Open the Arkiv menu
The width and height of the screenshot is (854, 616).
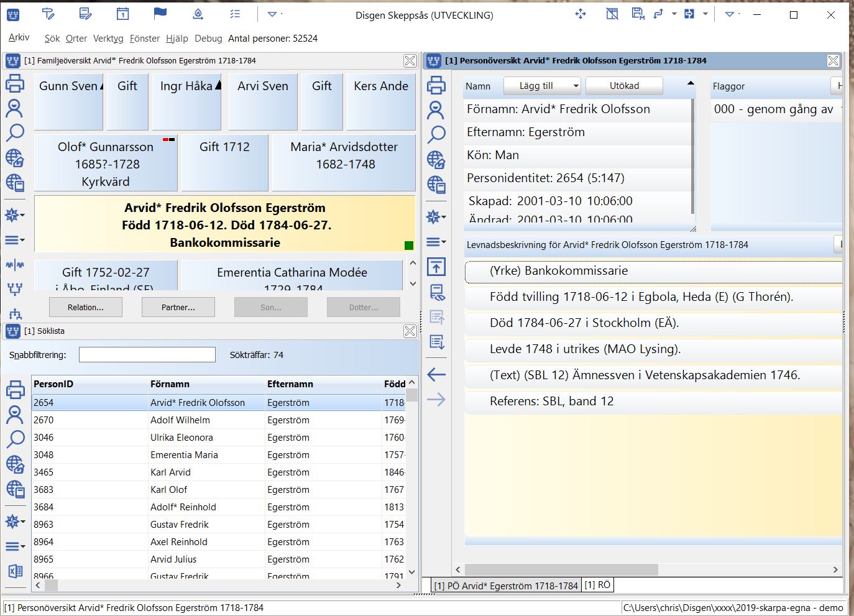19,37
